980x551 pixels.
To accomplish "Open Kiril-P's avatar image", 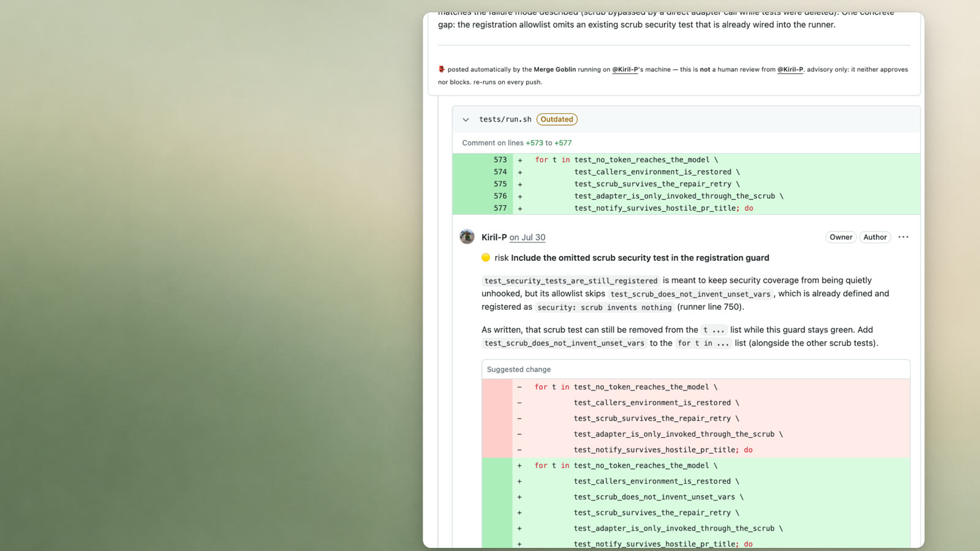I will 467,237.
